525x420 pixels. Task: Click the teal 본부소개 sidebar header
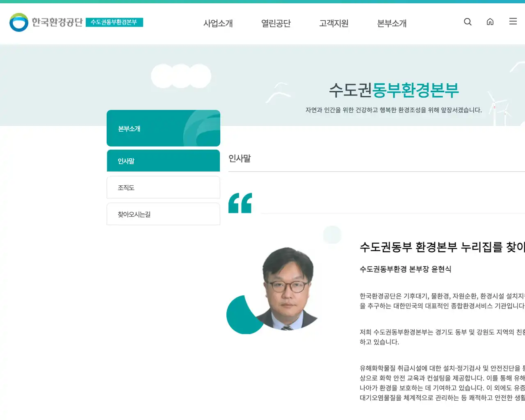pos(163,128)
